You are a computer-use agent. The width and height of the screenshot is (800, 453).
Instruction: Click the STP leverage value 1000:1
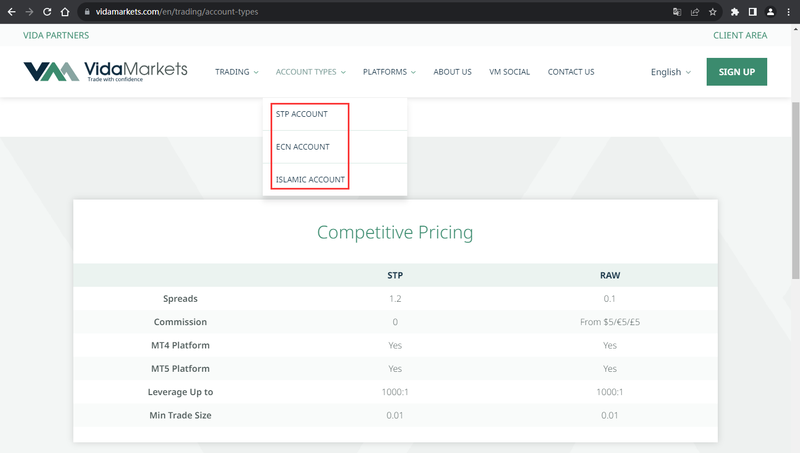tap(395, 392)
